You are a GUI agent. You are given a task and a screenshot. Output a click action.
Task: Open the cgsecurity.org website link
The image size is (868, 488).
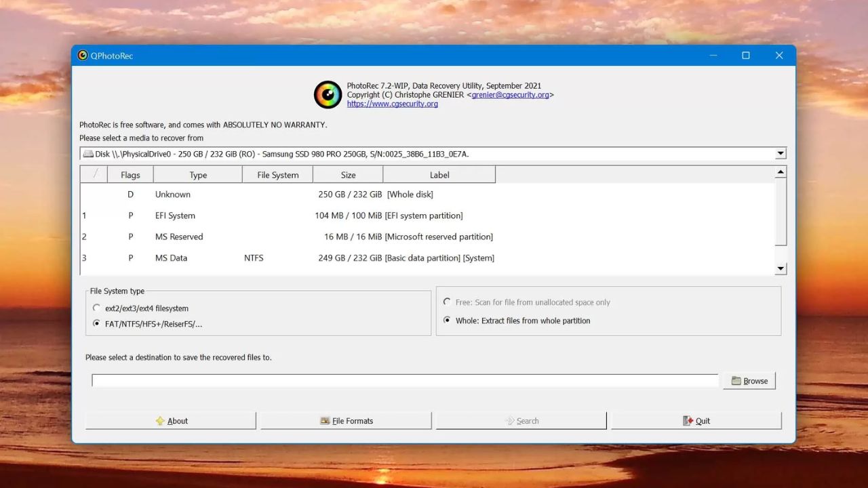click(393, 104)
